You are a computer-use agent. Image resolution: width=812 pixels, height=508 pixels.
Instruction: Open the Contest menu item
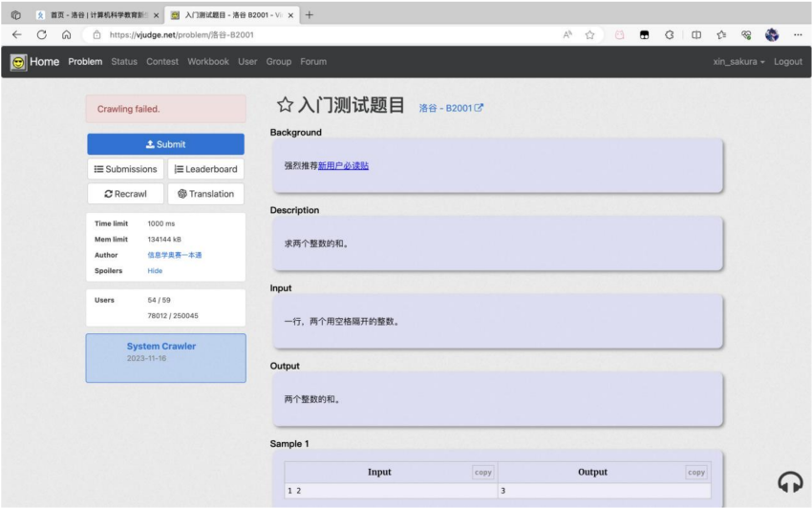point(162,62)
